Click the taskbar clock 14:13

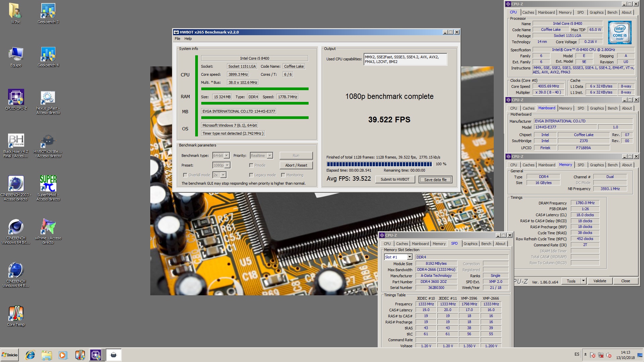625,353
